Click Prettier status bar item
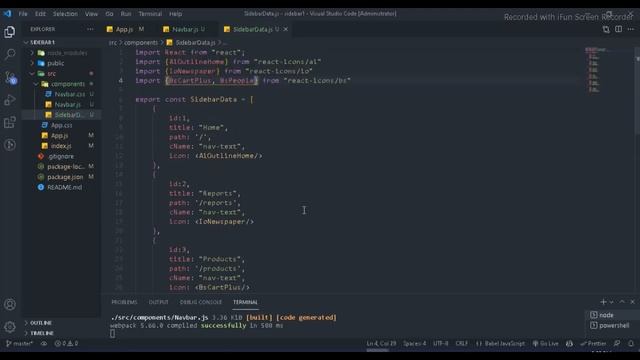This screenshot has height=360, width=640. 593,344
